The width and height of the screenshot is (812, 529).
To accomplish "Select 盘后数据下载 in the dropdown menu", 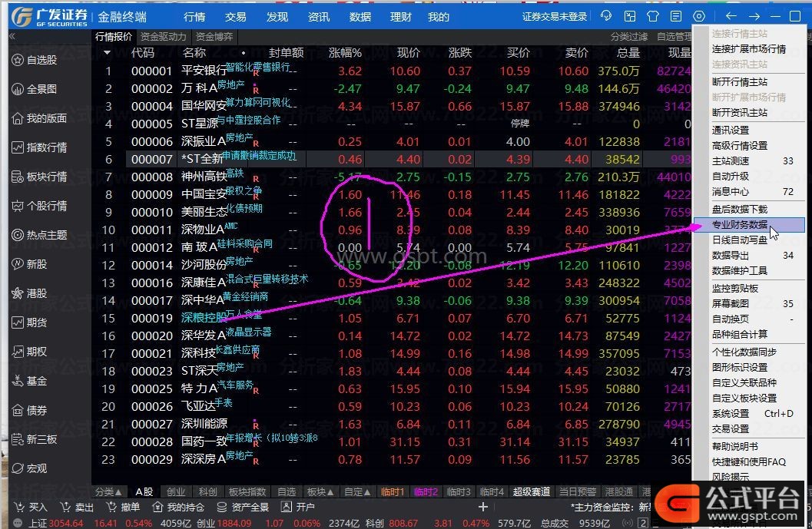I will 740,210.
